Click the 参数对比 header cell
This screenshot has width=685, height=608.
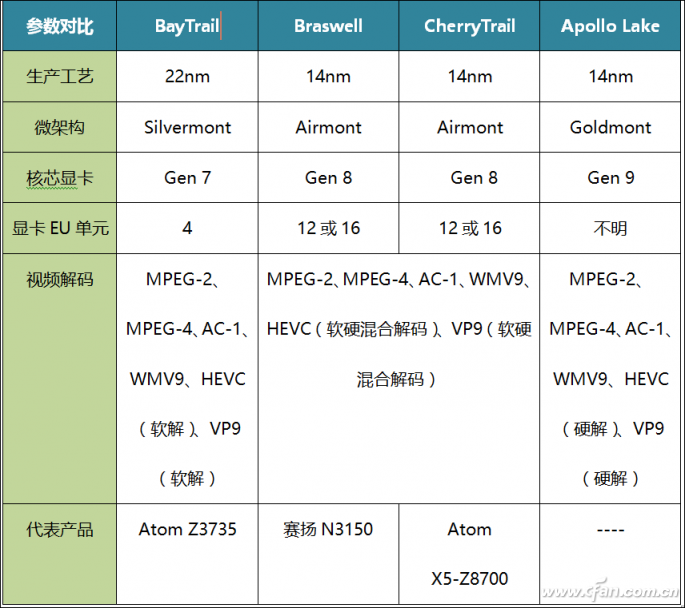coord(60,26)
